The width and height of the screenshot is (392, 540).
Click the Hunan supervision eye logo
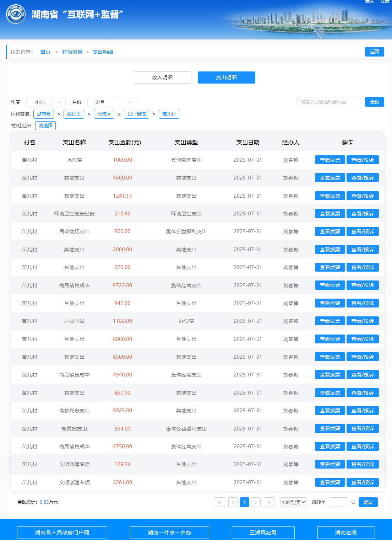16,14
